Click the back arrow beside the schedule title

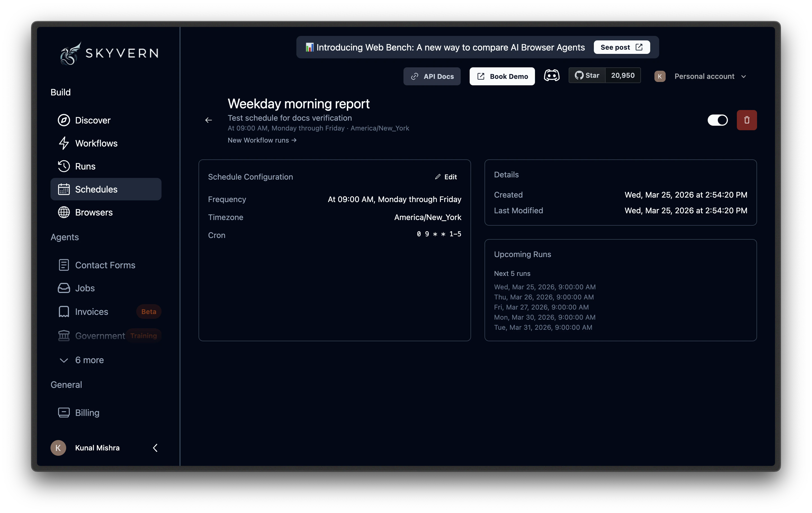[x=208, y=120]
